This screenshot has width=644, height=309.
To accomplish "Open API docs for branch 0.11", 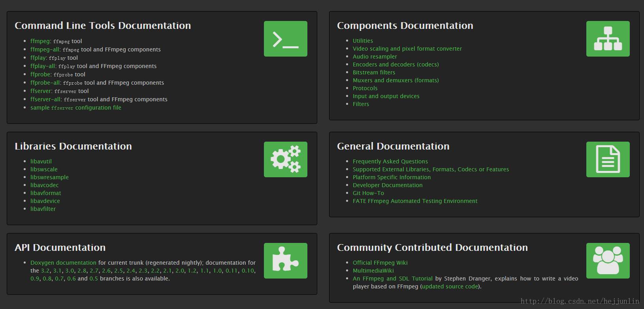I will click(232, 271).
